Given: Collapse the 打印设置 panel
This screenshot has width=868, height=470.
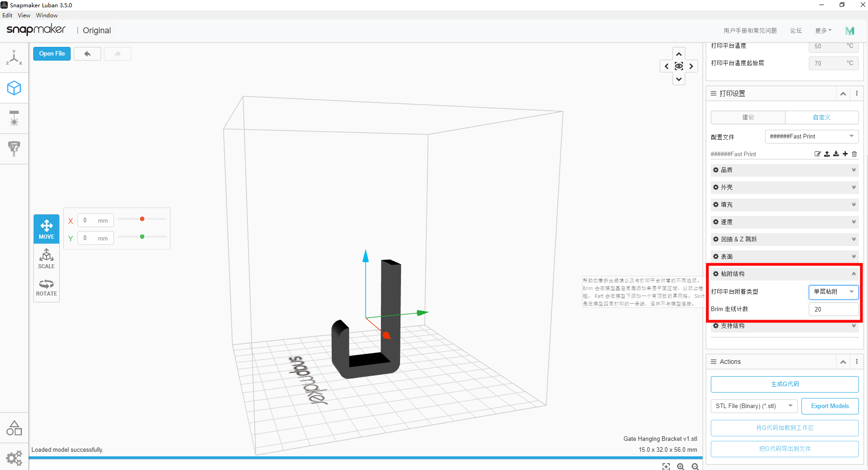Looking at the screenshot, I should [x=843, y=94].
